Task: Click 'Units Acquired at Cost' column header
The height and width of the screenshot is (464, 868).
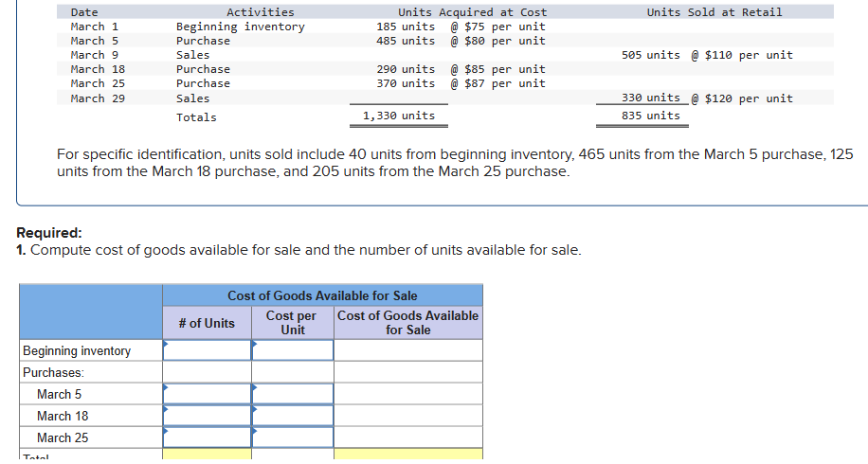Action: pyautogui.click(x=472, y=11)
